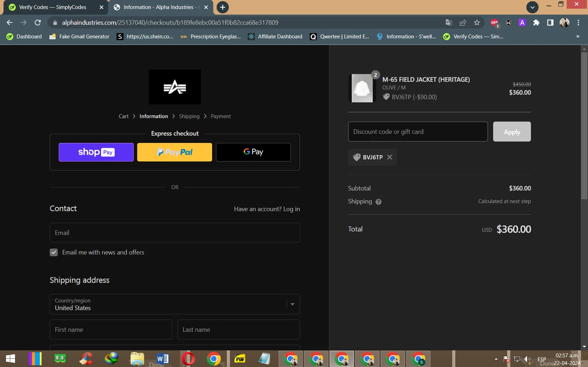Viewport: 588px width, 367px height.
Task: Check out with PayPal
Action: point(174,152)
